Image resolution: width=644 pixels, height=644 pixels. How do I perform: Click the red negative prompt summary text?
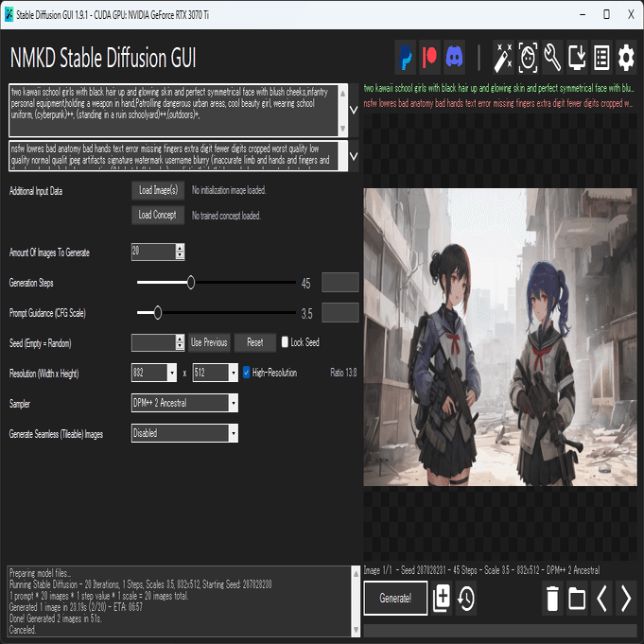click(x=498, y=103)
